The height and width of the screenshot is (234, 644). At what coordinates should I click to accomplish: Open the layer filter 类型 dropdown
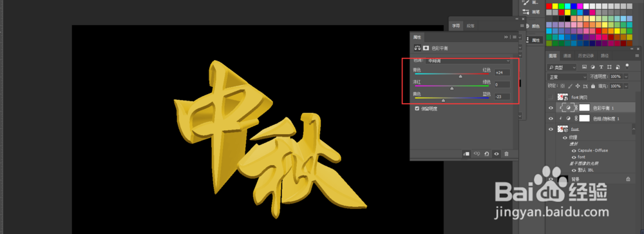562,67
